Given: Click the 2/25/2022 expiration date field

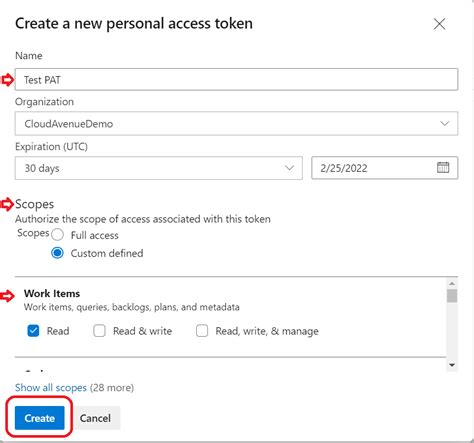Looking at the screenshot, I should coord(385,168).
